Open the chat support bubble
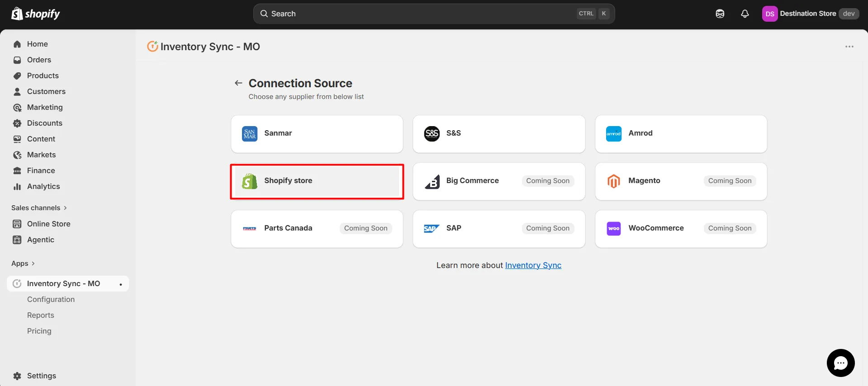The image size is (868, 386). 840,363
